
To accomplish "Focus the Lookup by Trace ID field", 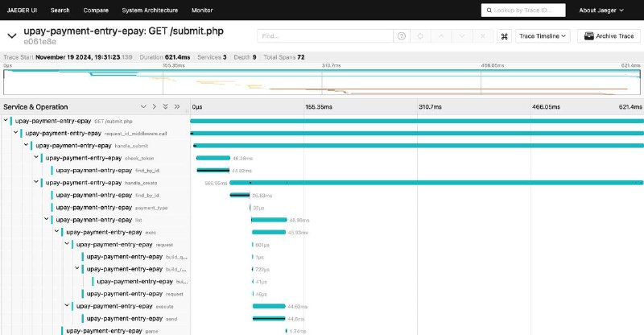I will (523, 10).
